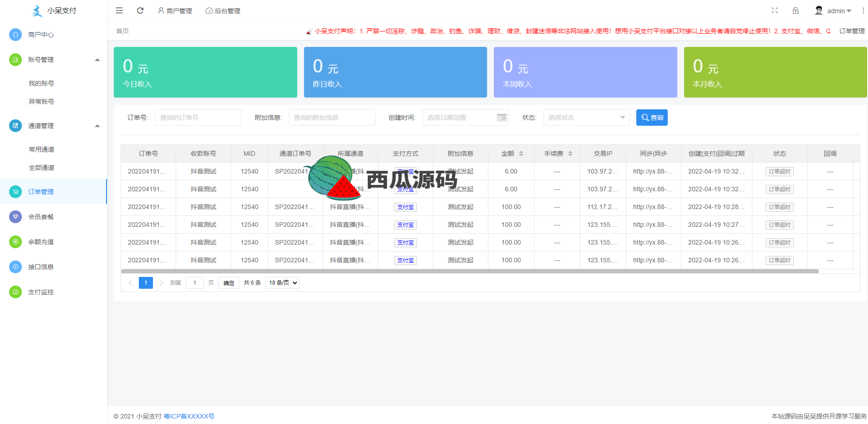Click the 确定 pagination button
The image size is (868, 424).
(229, 283)
